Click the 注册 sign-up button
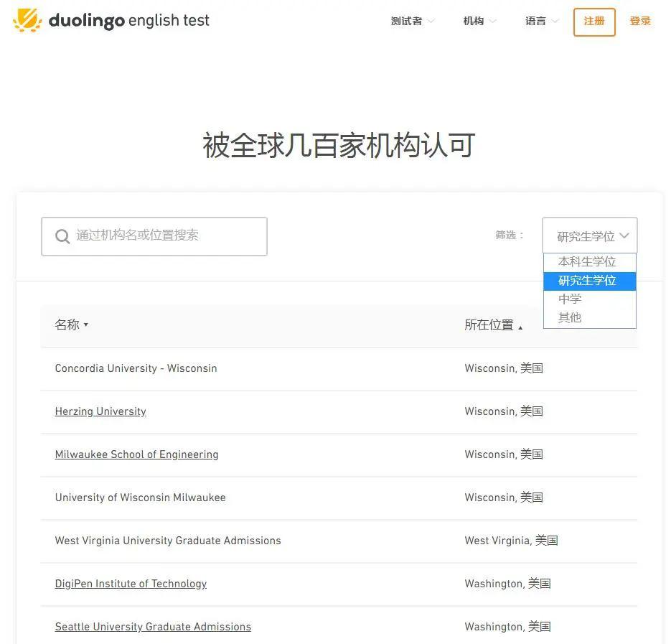671x644 pixels. coord(594,22)
